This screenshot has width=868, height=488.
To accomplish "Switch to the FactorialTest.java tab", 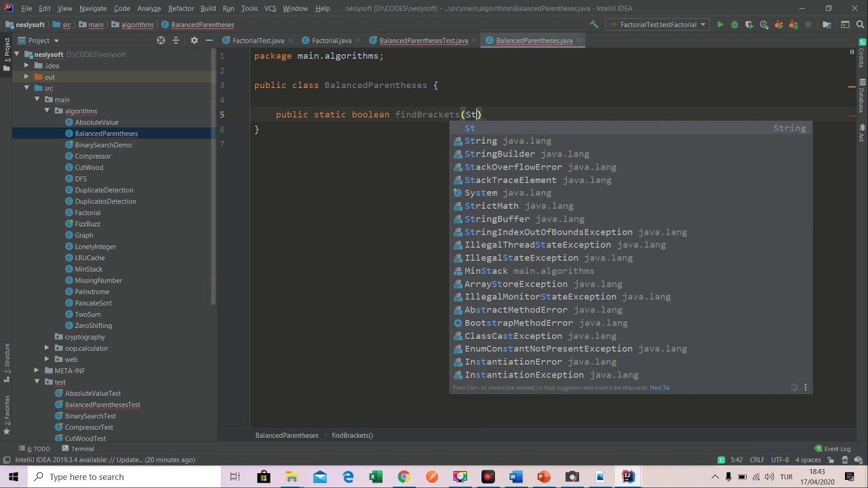I will click(x=258, y=40).
